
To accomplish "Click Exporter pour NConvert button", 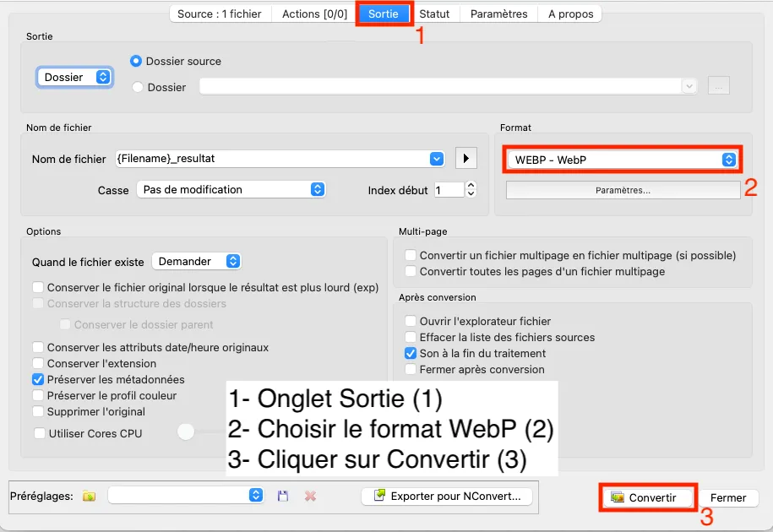I will click(x=449, y=496).
